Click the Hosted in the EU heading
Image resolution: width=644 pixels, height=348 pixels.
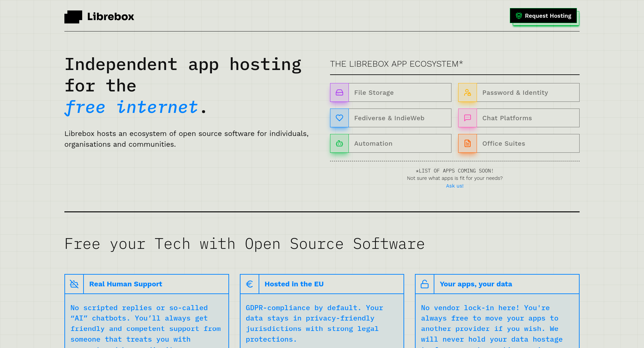coord(294,284)
